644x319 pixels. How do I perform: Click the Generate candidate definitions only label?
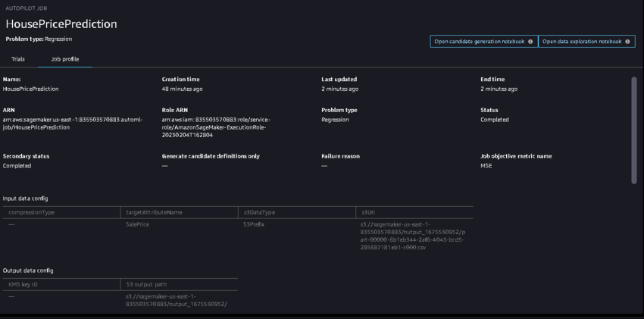(x=211, y=156)
